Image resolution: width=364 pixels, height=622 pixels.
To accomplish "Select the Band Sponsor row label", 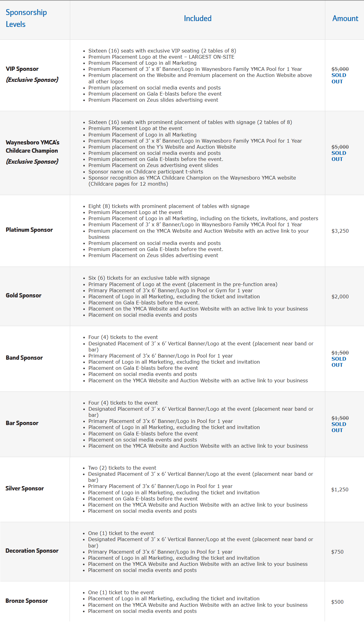I will tap(24, 358).
